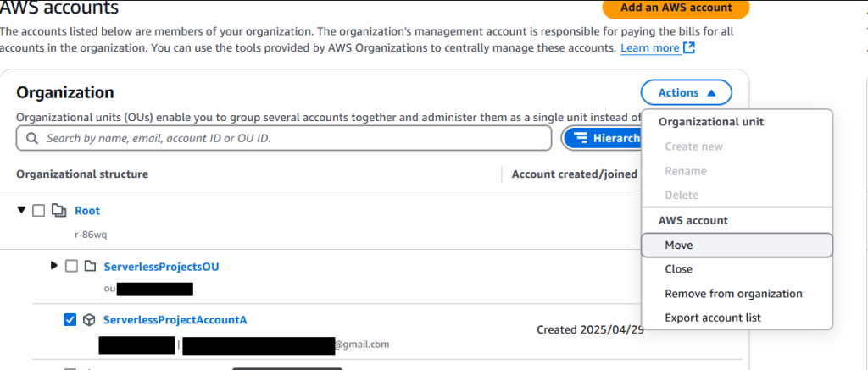Choose Close from the Actions menu
Screen dimensions: 868x370
(x=737, y=269)
